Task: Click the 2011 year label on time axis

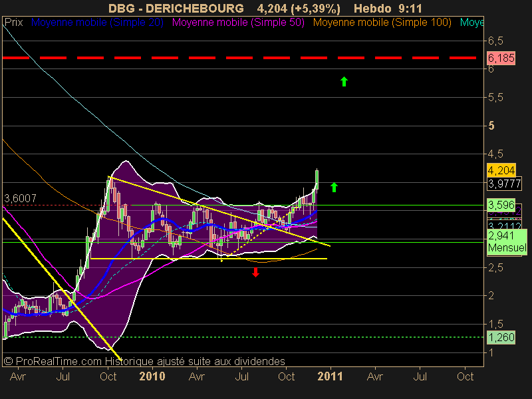Action: (x=330, y=376)
